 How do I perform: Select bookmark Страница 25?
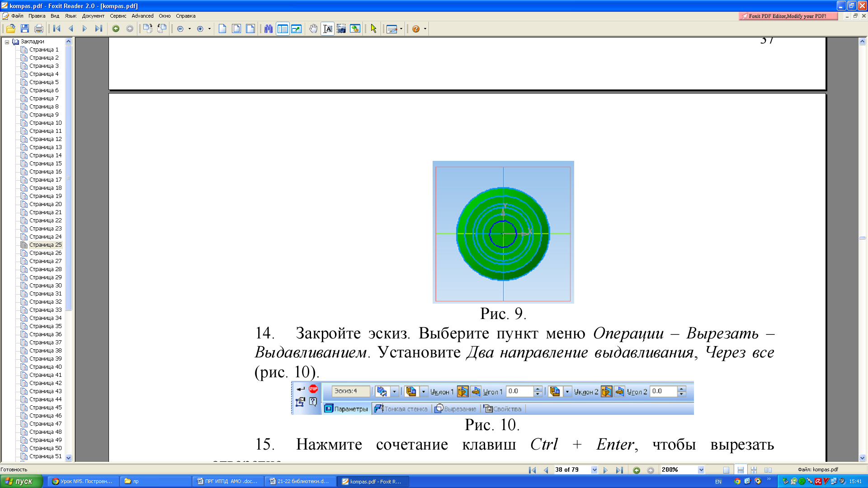coord(45,245)
